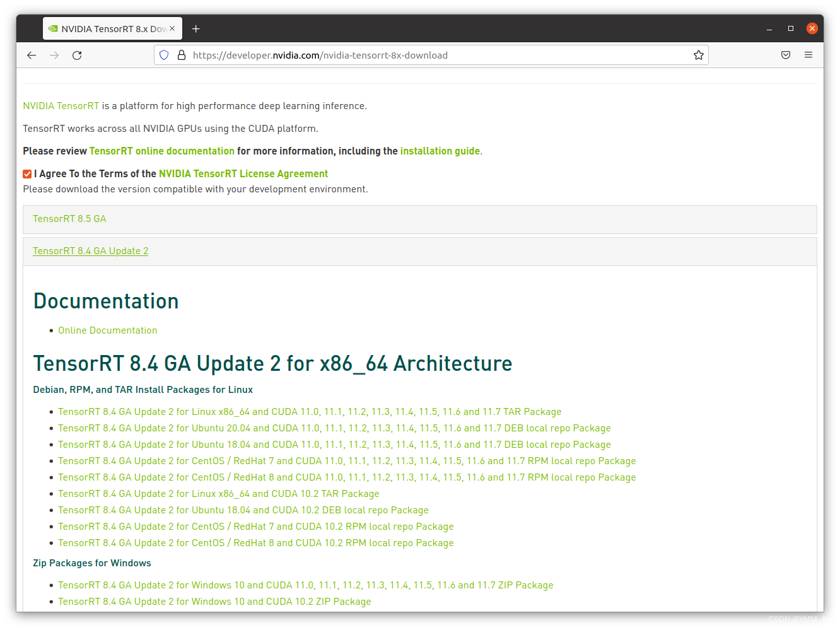Click the padlock site security icon
The image size is (840, 630).
(x=182, y=55)
